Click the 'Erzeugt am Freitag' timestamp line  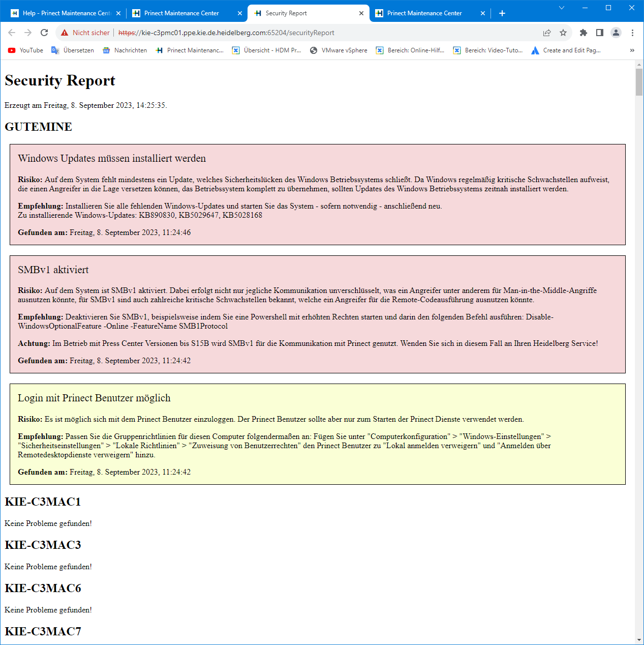tap(86, 105)
